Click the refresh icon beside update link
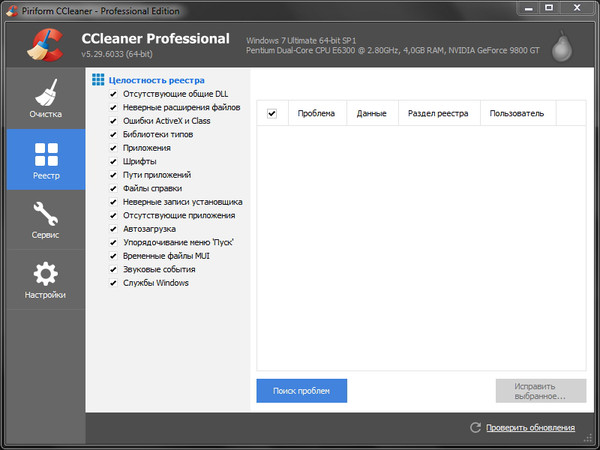The image size is (600, 450). 475,427
